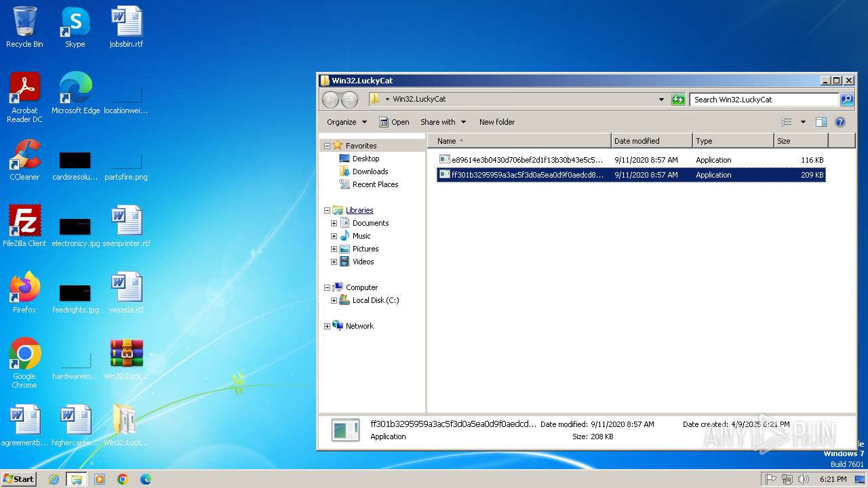Image resolution: width=868 pixels, height=488 pixels.
Task: Click the Explorer Forward button
Action: click(x=349, y=100)
